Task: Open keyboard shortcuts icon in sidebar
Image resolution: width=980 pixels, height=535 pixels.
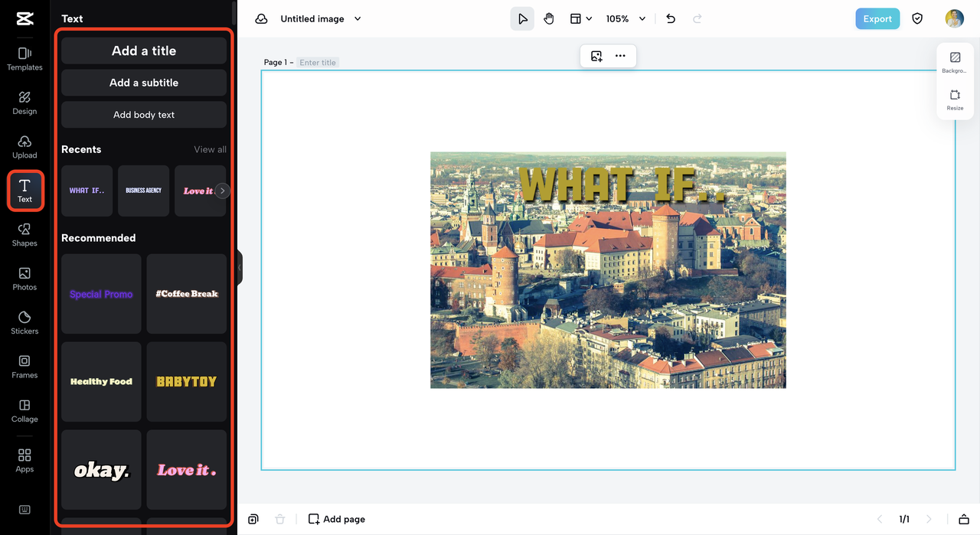Action: (24, 510)
